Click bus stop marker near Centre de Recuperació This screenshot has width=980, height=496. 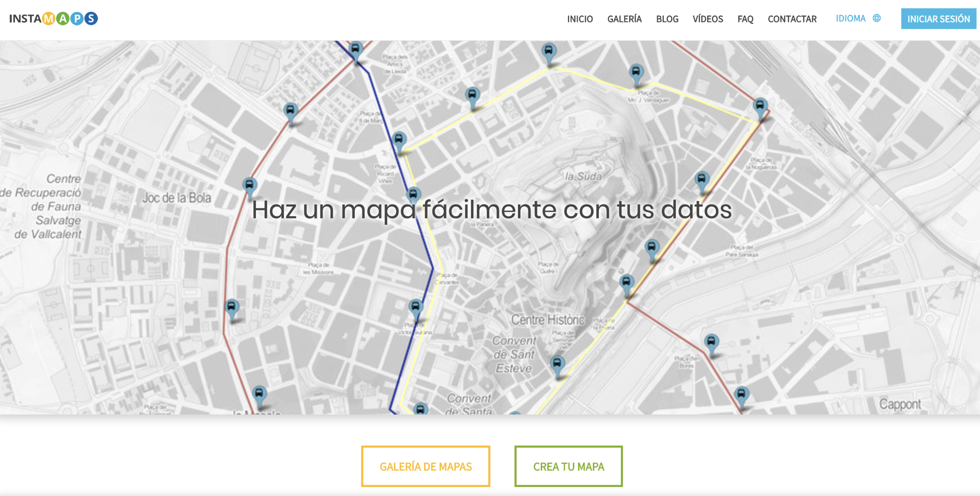coord(249,185)
